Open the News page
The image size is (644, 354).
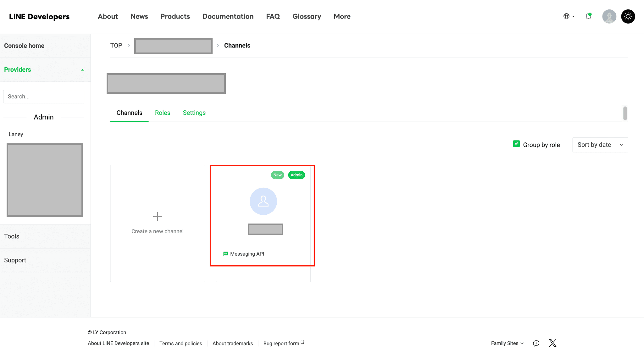tap(139, 16)
